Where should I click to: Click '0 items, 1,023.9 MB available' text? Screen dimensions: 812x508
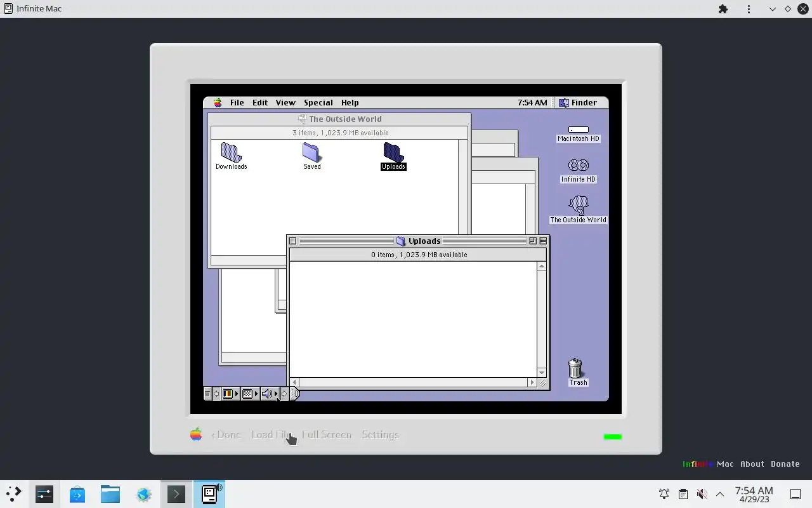pos(419,255)
